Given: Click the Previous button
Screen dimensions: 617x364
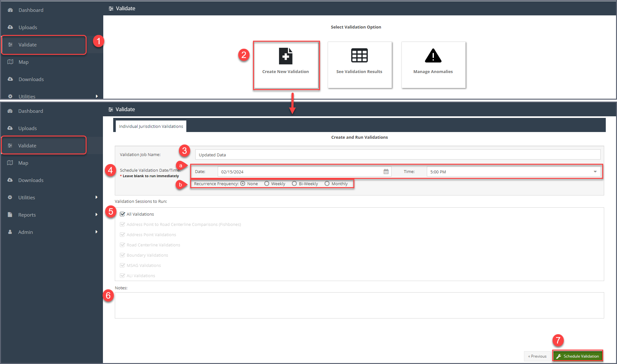Looking at the screenshot, I should pos(537,356).
